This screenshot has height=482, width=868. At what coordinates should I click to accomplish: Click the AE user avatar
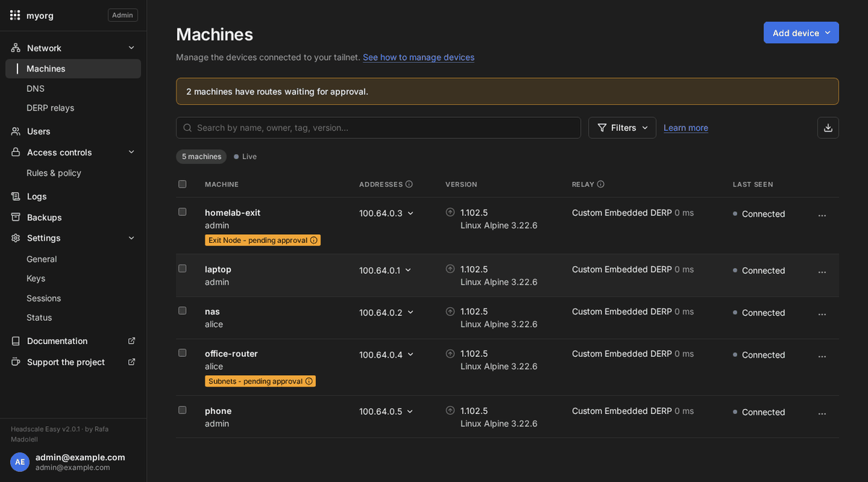(20, 462)
